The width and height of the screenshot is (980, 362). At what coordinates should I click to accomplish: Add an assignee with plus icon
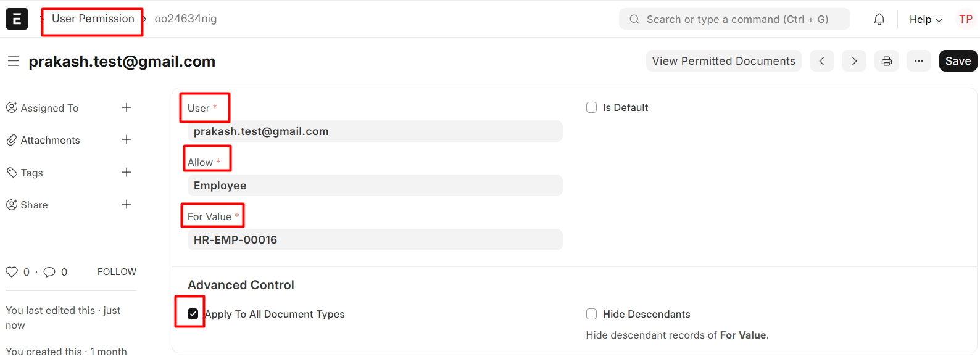point(127,108)
